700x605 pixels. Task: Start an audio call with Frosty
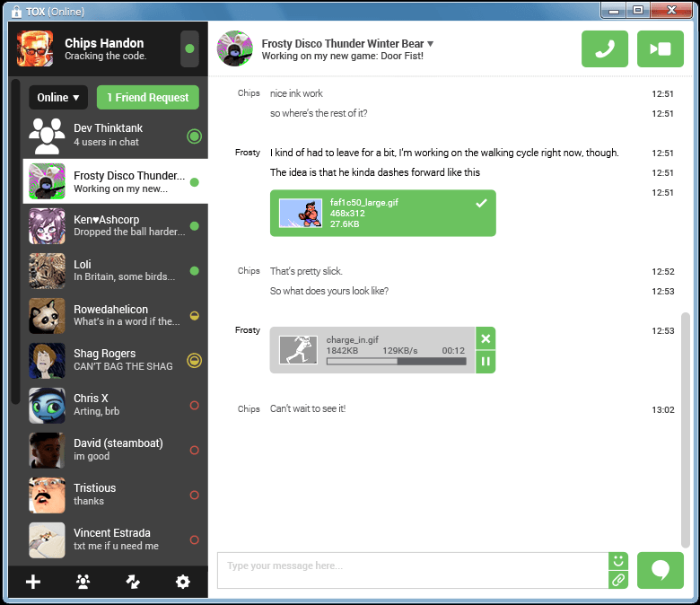click(605, 48)
